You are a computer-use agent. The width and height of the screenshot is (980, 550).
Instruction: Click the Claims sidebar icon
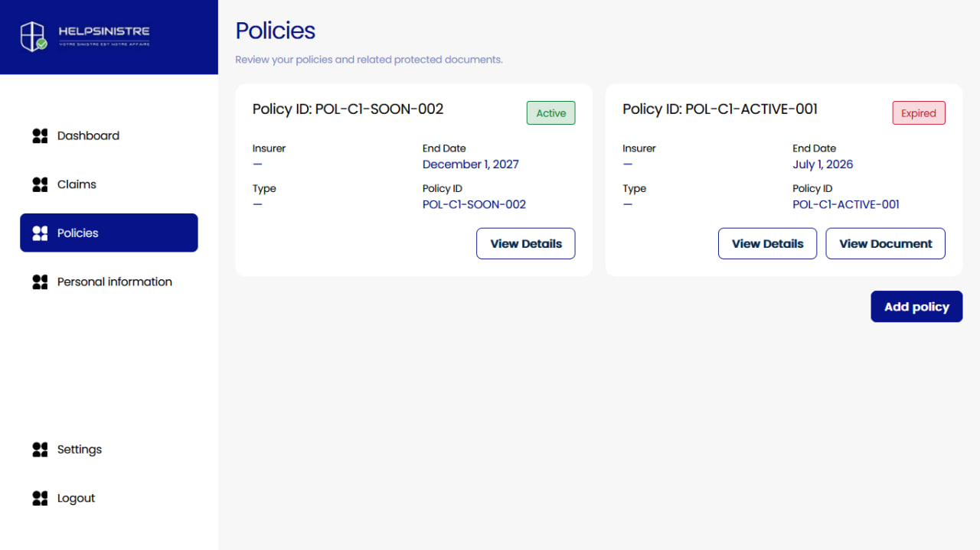point(40,184)
